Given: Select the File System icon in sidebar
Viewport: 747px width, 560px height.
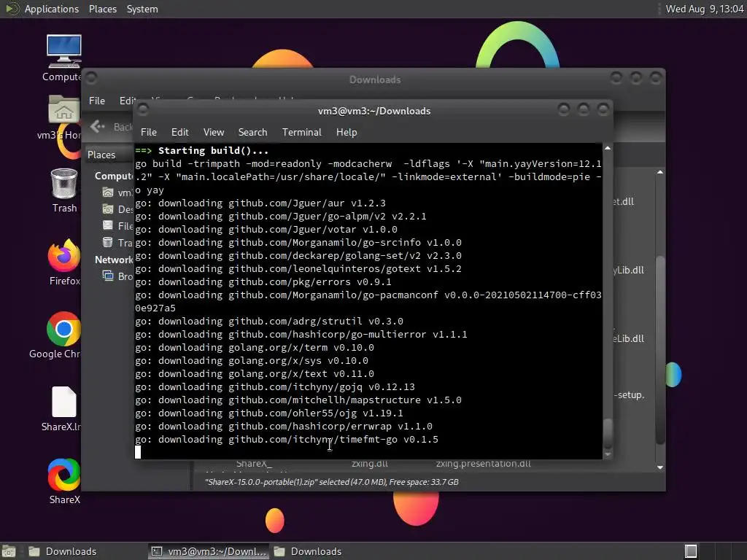Looking at the screenshot, I should [x=108, y=226].
